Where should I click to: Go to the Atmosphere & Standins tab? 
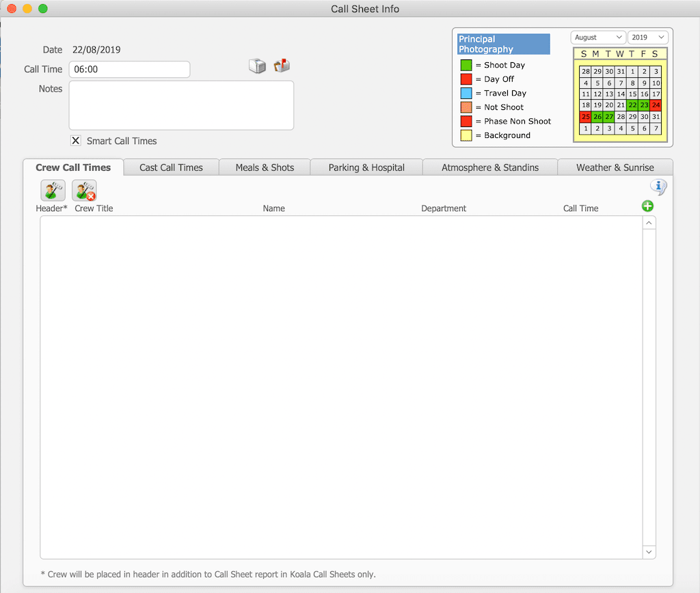[490, 167]
